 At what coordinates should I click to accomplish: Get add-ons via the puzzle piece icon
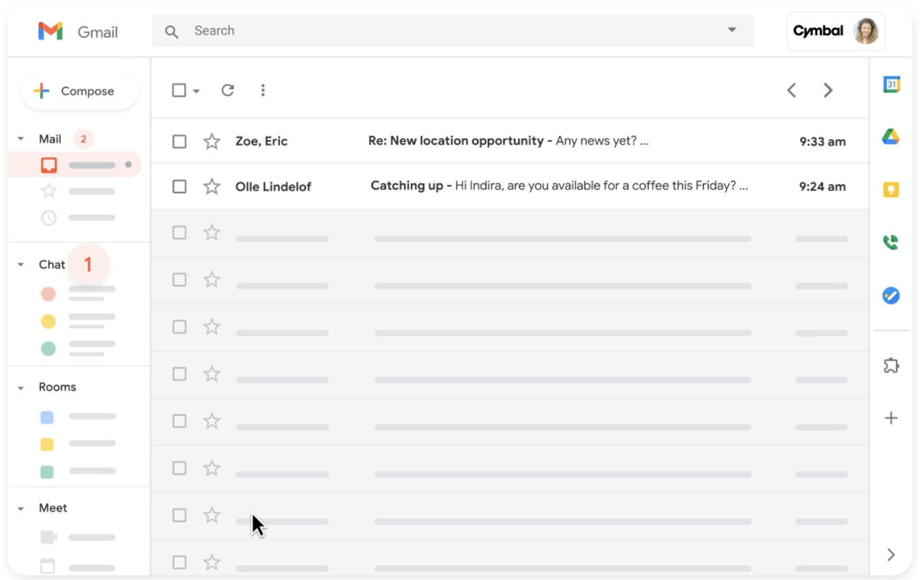click(x=892, y=366)
